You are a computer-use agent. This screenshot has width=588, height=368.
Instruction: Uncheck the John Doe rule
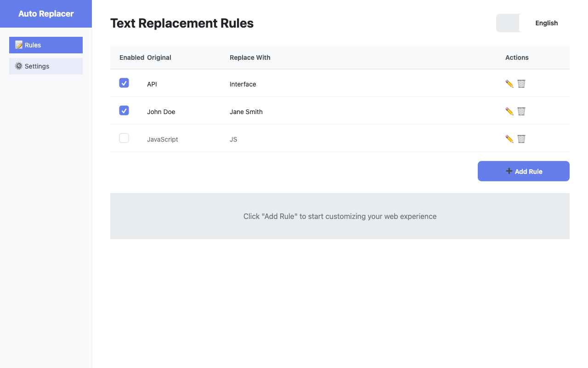pyautogui.click(x=124, y=110)
